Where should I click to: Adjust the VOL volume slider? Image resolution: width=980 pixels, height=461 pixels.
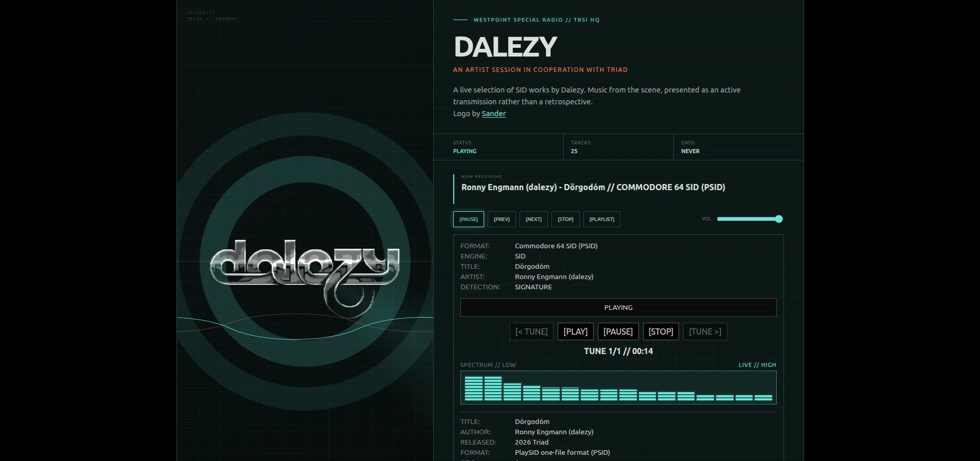coord(750,219)
